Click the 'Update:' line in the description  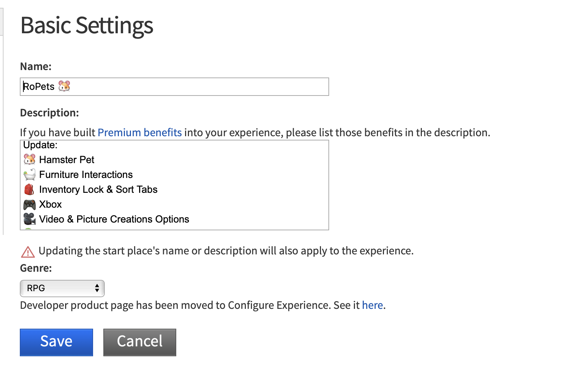tap(40, 145)
